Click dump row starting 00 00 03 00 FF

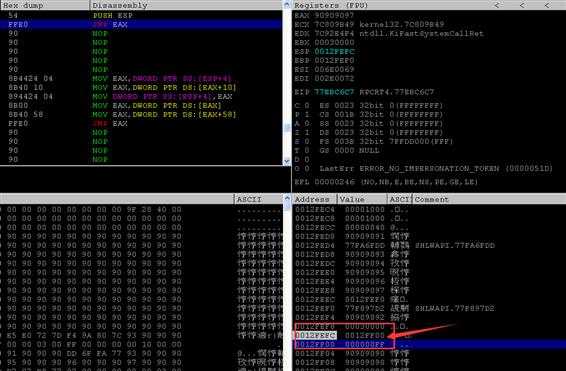point(141,345)
